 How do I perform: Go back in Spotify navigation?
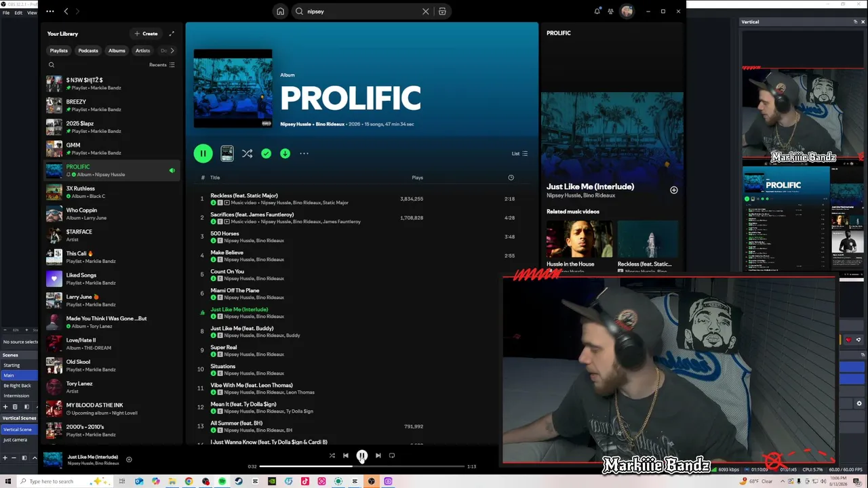66,12
